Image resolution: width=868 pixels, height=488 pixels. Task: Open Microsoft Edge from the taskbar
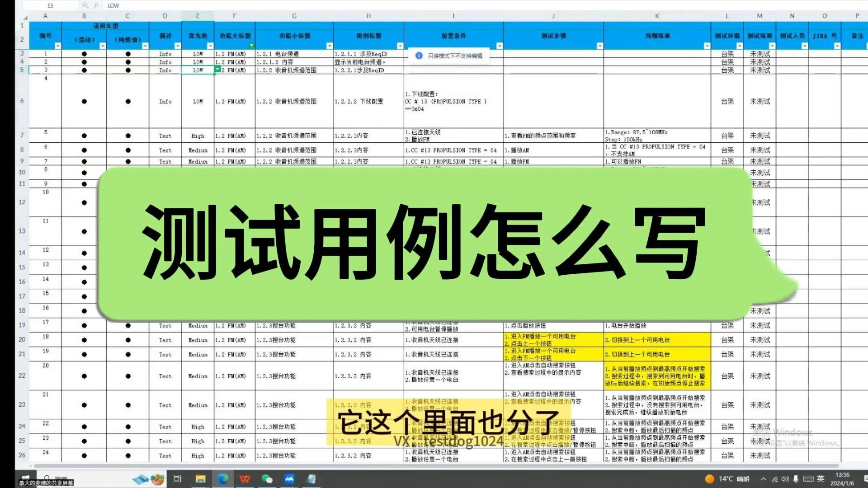(x=223, y=479)
